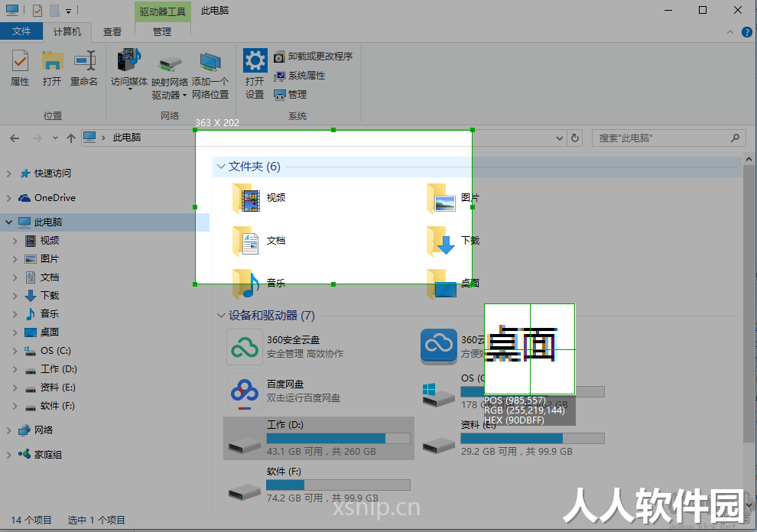Click the search magnifier icon

735,138
